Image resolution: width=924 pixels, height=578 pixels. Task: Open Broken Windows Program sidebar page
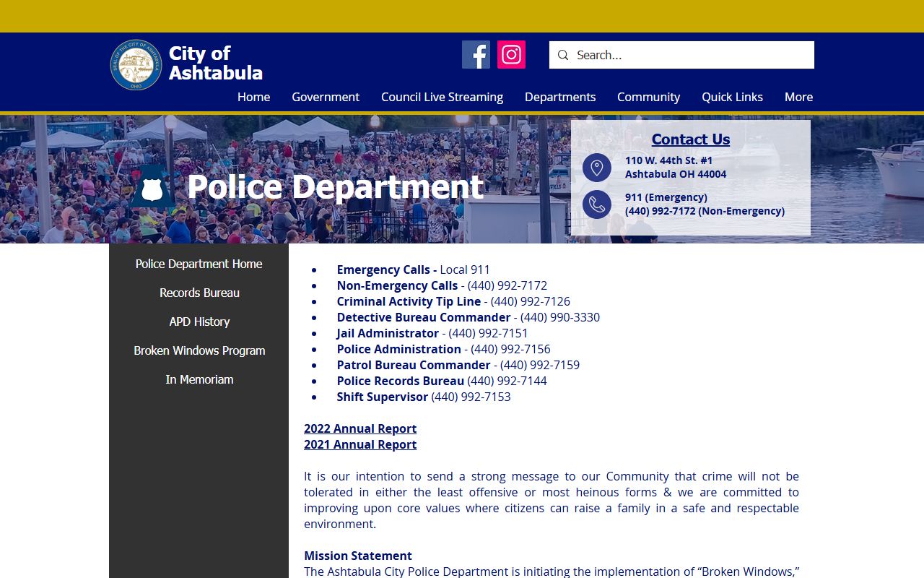point(199,351)
